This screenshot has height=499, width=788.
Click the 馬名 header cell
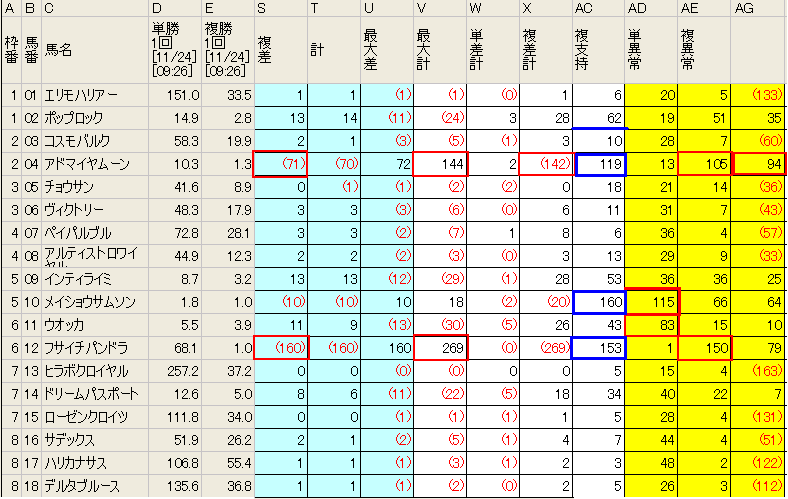point(95,50)
